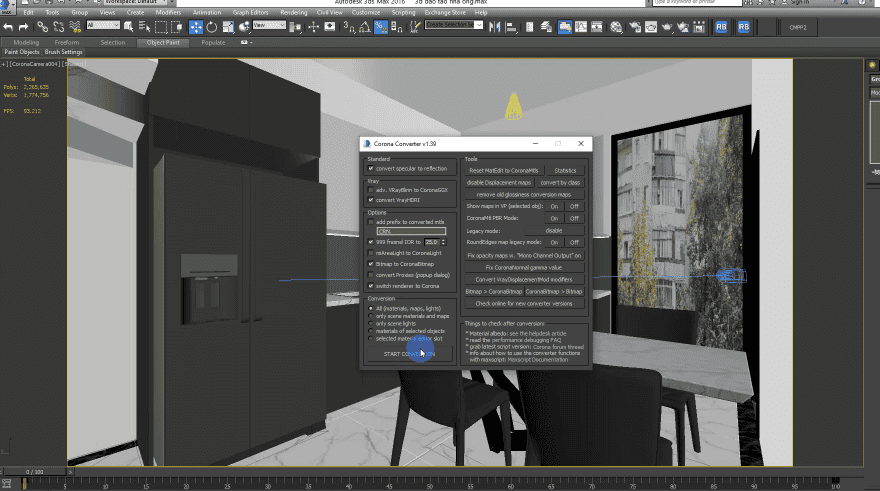Open the Rendered Frame Window icon

651,27
